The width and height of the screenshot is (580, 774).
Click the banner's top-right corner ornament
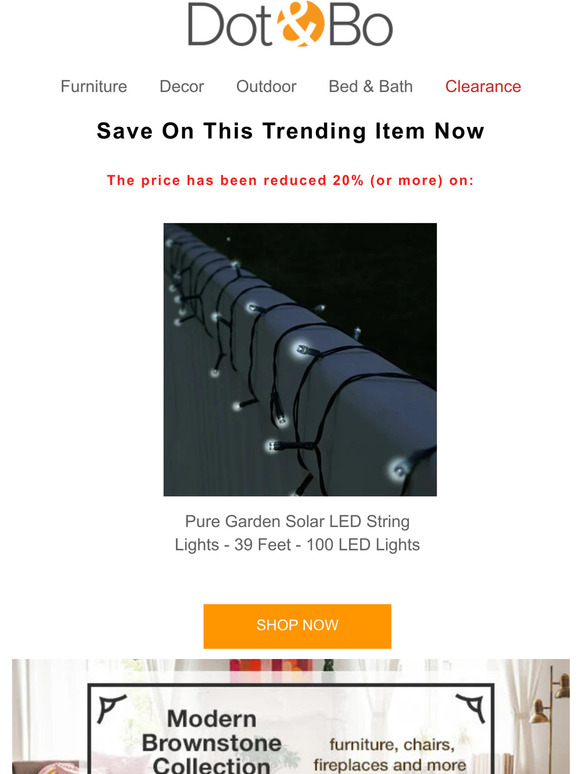pos(470,708)
